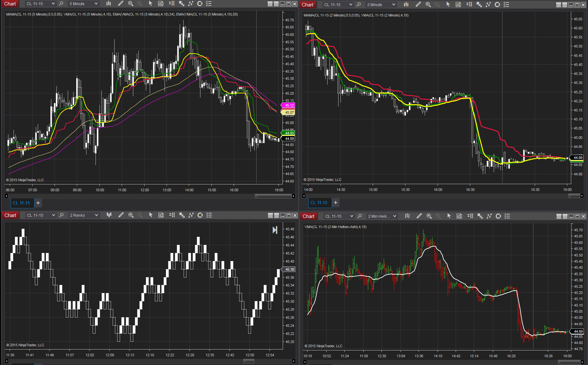Open Strategies in the Heiken-Ashi chart
The image size is (588, 365).
click(498, 216)
